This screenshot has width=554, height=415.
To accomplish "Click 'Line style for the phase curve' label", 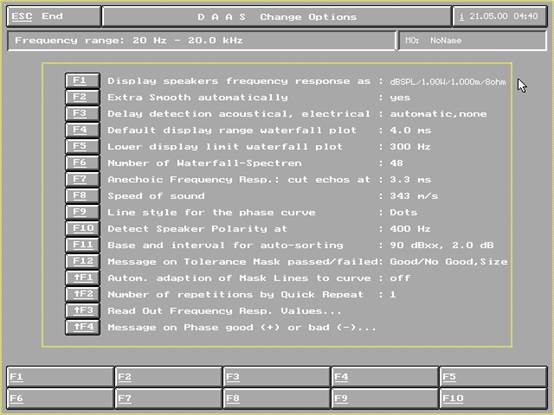I will (x=211, y=212).
